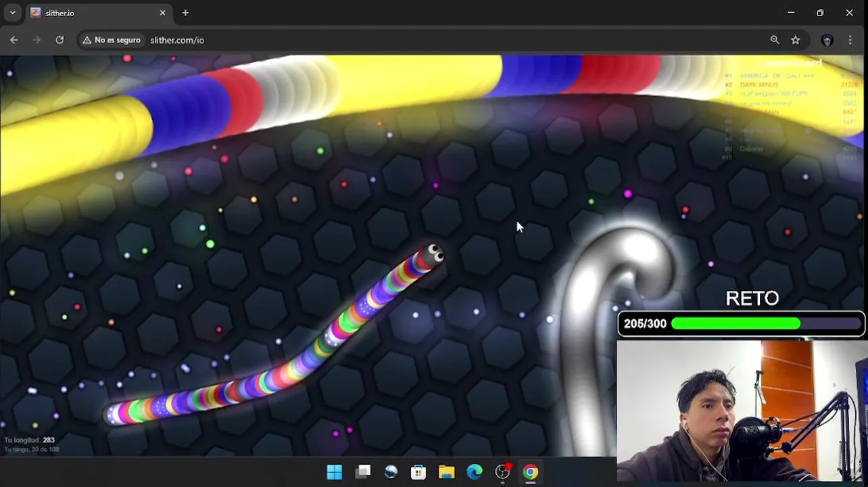Open the Chrome profile avatar

827,40
